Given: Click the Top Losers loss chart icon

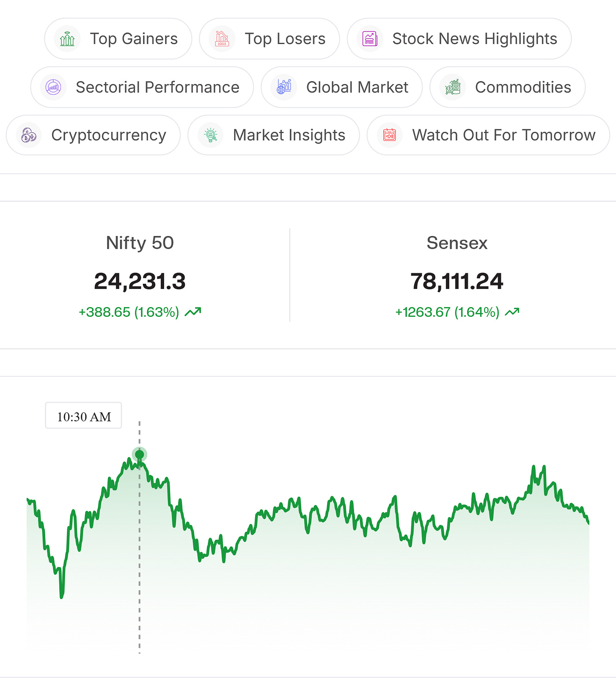Looking at the screenshot, I should pyautogui.click(x=222, y=39).
